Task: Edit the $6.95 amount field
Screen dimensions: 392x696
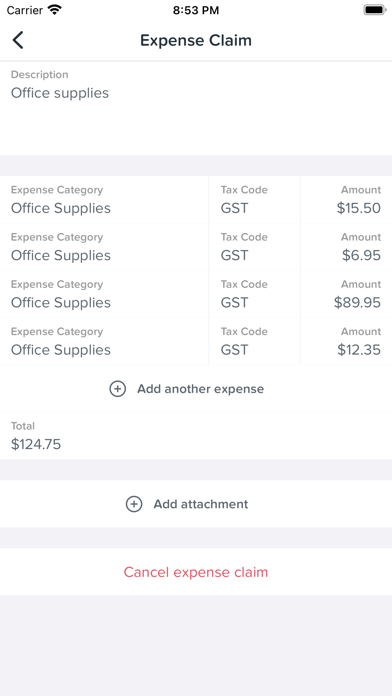Action: pyautogui.click(x=346, y=247)
